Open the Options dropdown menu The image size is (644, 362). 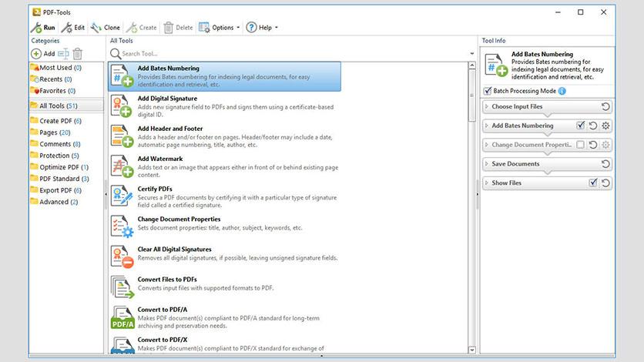pyautogui.click(x=219, y=28)
